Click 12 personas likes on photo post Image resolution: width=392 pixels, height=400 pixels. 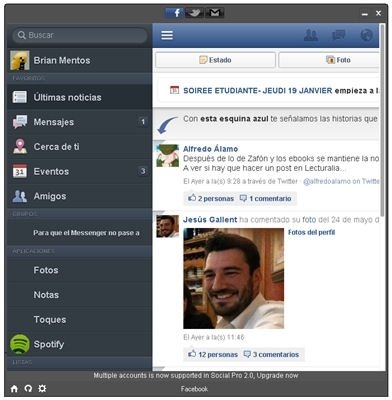(213, 354)
